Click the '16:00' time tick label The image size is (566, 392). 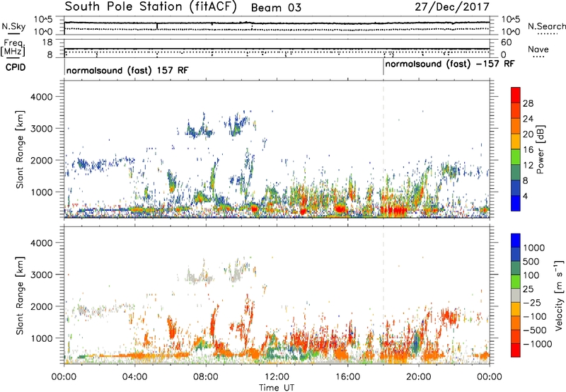pyautogui.click(x=347, y=377)
